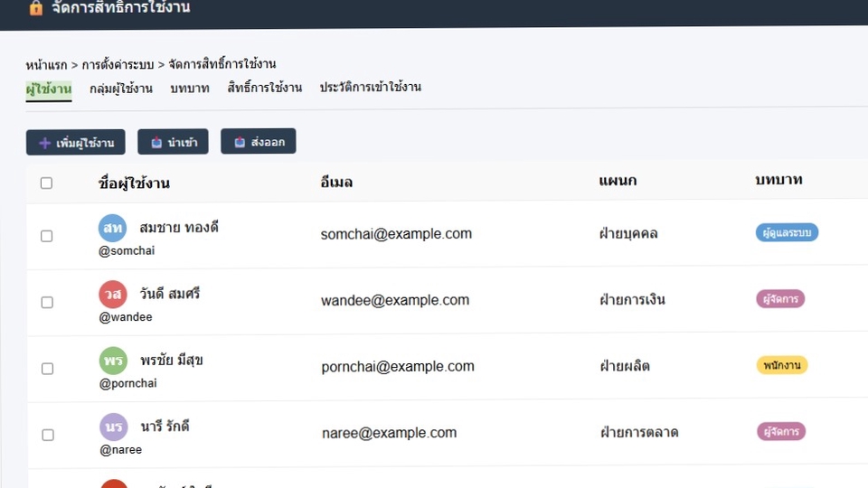Screen dimensions: 868x488
Task: Click the blue สท avatar of สมชาย ทองดี
Action: (x=112, y=228)
